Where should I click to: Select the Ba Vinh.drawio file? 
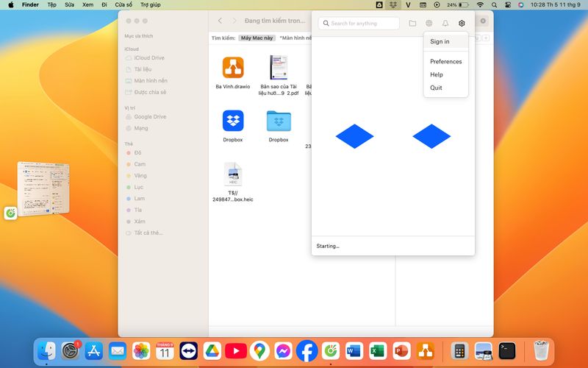233,68
